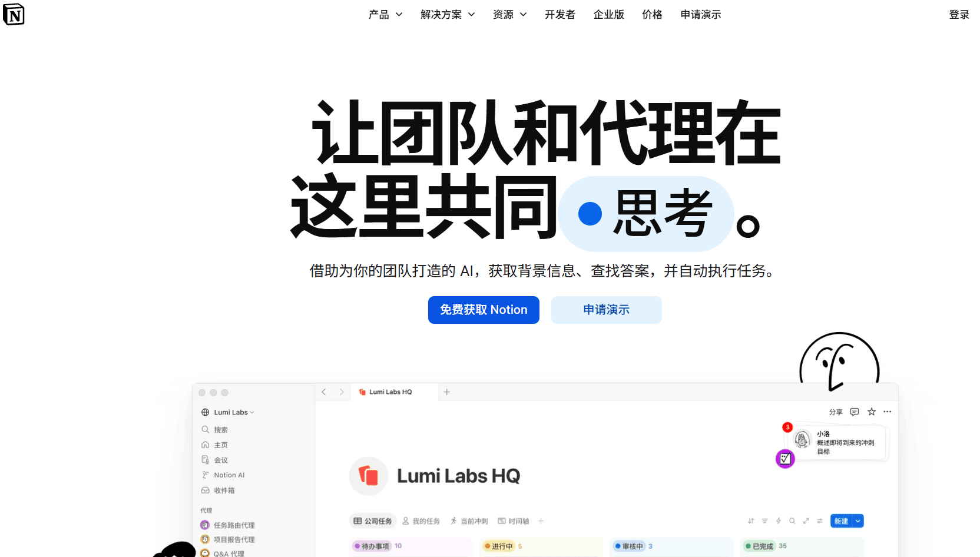980x557 pixels.
Task: Click the Lumi Labs HQ page title
Action: (x=459, y=476)
